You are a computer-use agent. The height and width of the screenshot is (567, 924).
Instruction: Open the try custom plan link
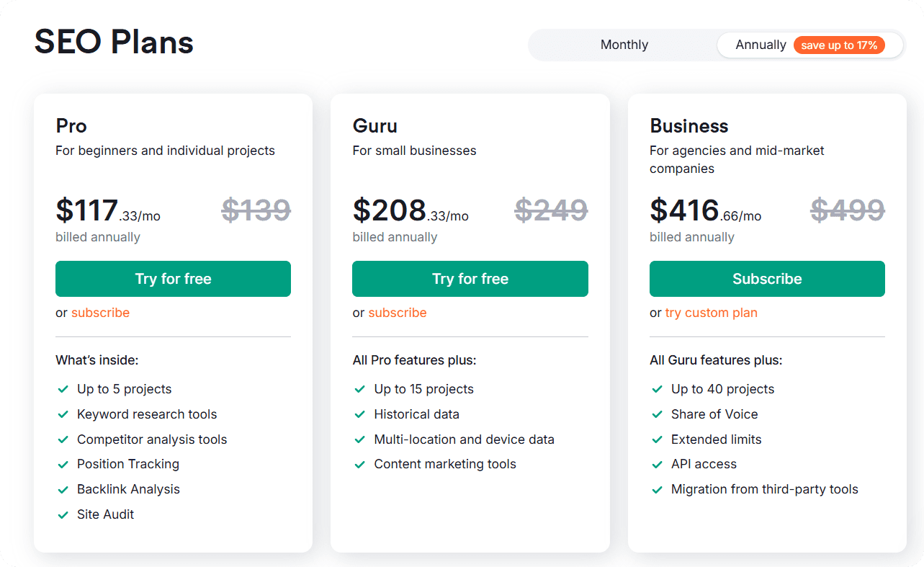coord(711,313)
